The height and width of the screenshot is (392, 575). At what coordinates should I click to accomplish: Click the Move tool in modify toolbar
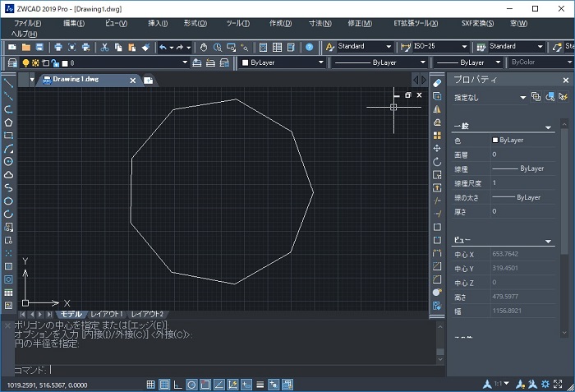coord(437,148)
